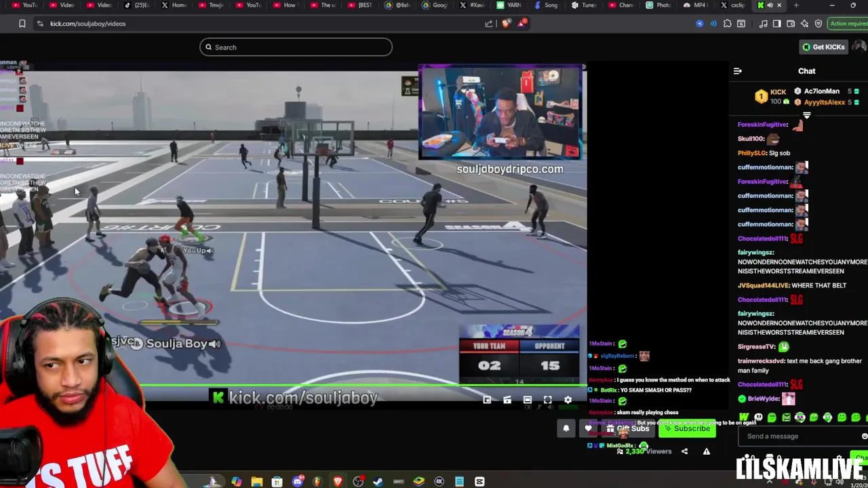Image resolution: width=868 pixels, height=488 pixels.
Task: Enter fullscreen on the Kick player
Action: [548, 400]
